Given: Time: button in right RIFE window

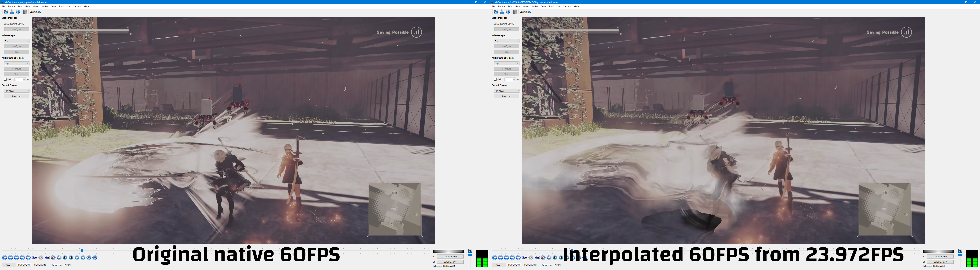Looking at the screenshot, I should tap(499, 265).
